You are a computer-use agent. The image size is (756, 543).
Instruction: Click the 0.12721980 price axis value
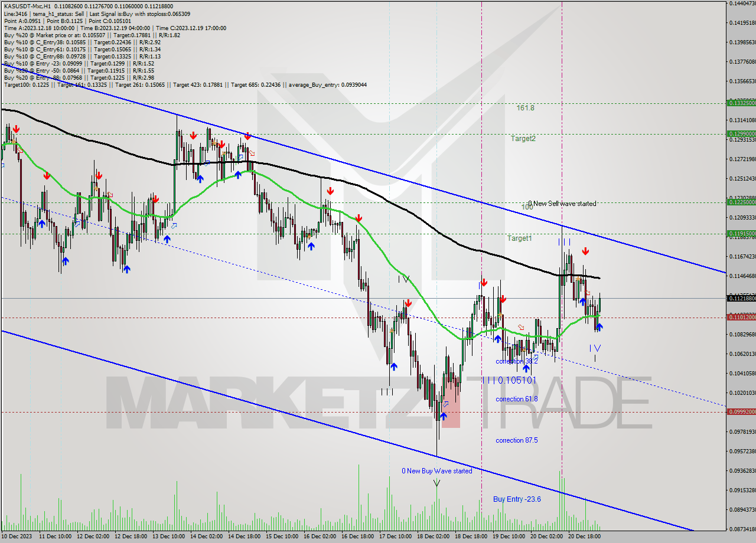(742, 159)
